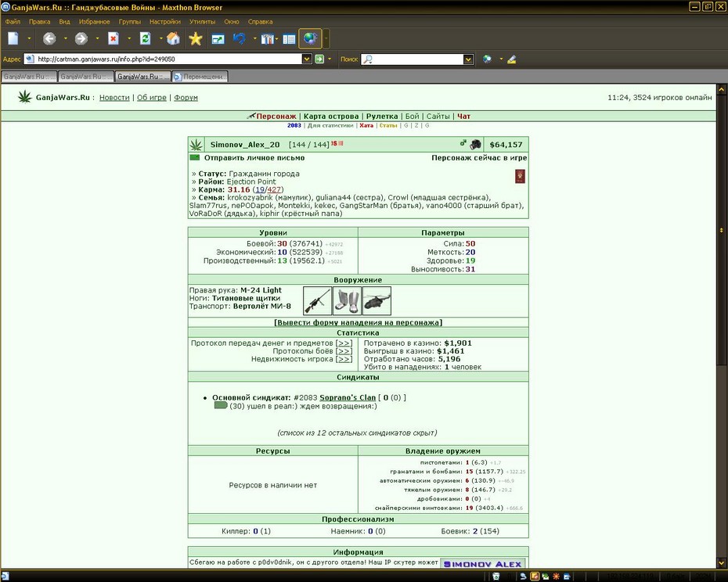Go to the Home page icon
The height and width of the screenshot is (582, 728).
click(173, 39)
